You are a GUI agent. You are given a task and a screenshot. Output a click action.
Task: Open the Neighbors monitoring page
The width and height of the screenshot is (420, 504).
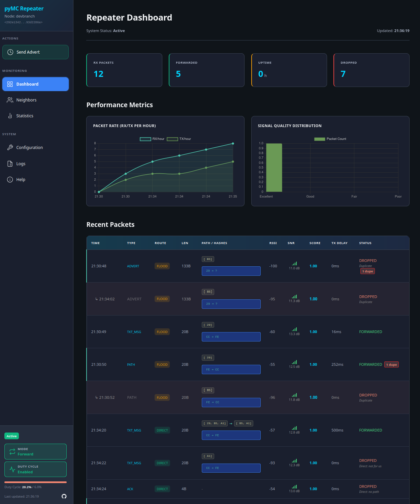click(x=27, y=100)
